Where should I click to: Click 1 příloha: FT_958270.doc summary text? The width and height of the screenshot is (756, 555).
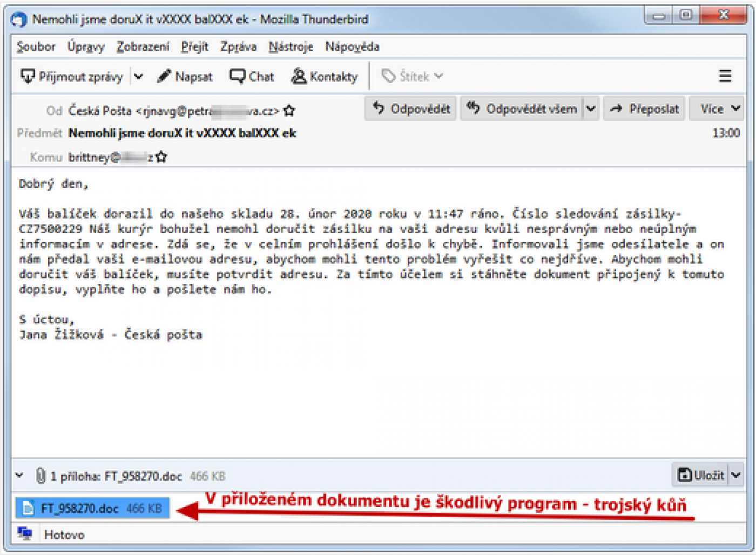click(x=116, y=476)
